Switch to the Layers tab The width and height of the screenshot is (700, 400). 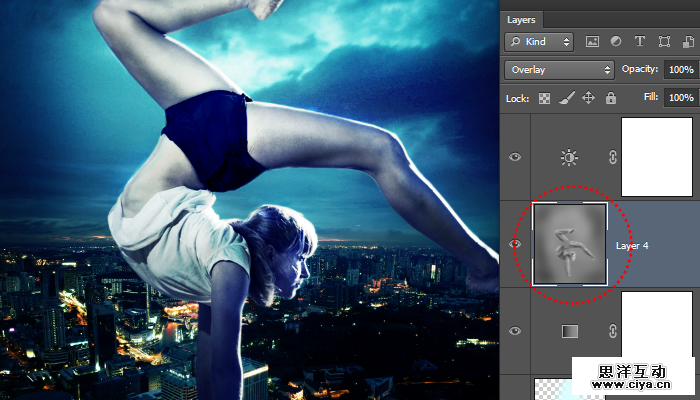click(521, 19)
